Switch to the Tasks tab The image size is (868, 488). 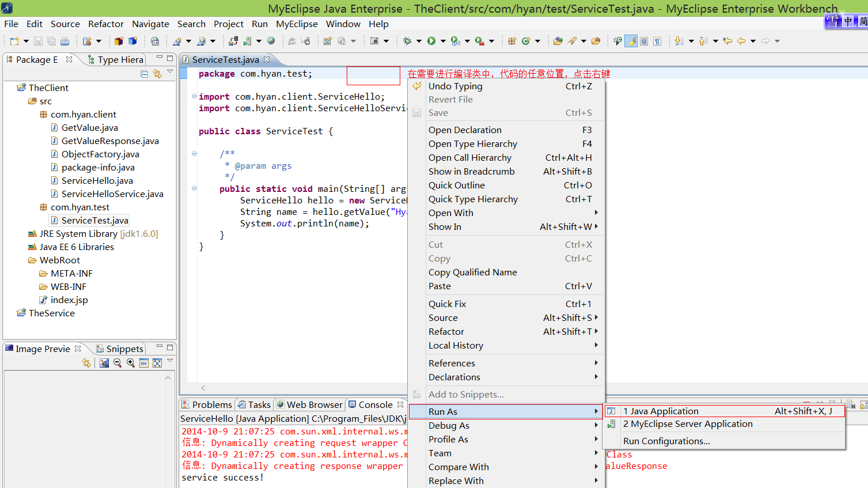[254, 404]
